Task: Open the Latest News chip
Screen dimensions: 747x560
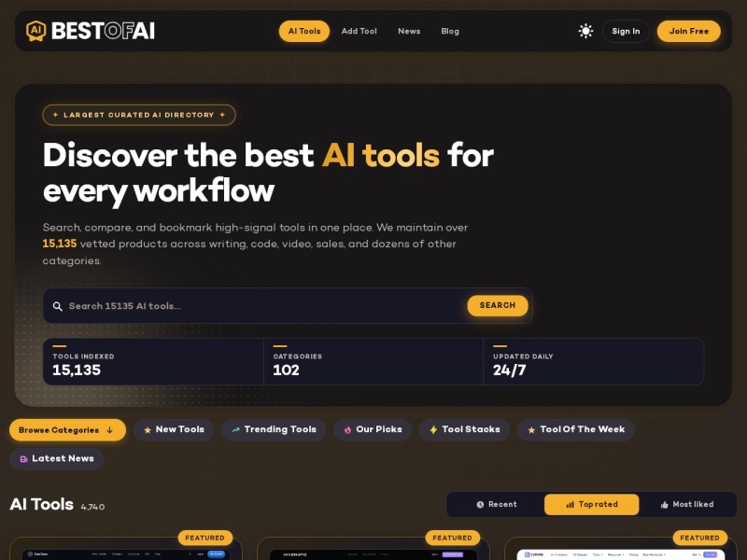Action: pos(56,458)
